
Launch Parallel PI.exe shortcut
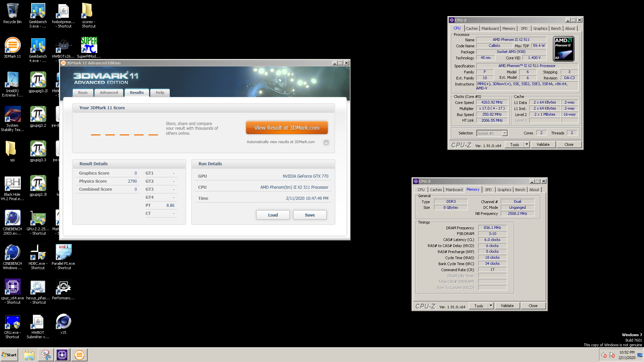pos(63,257)
